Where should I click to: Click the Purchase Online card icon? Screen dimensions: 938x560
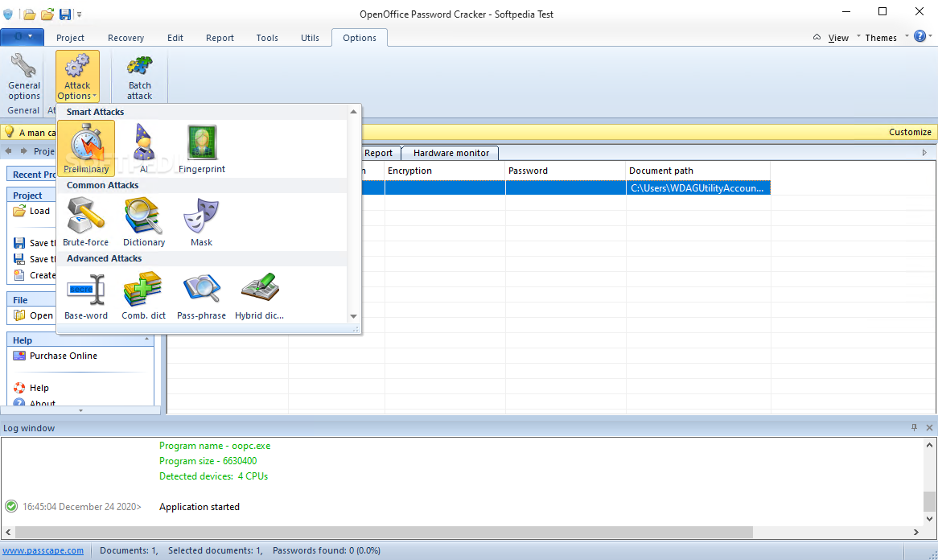coord(19,356)
